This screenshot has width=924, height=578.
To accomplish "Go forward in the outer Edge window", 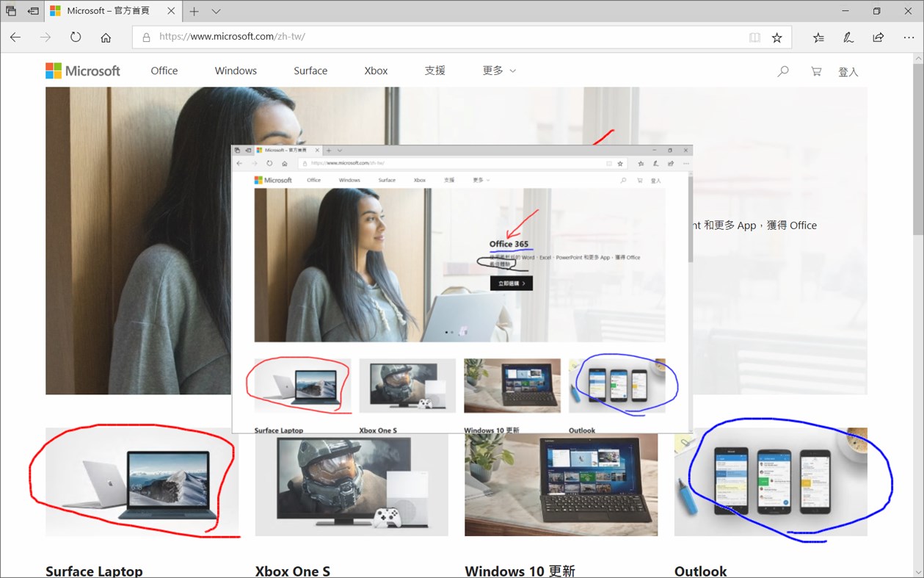I will click(46, 37).
